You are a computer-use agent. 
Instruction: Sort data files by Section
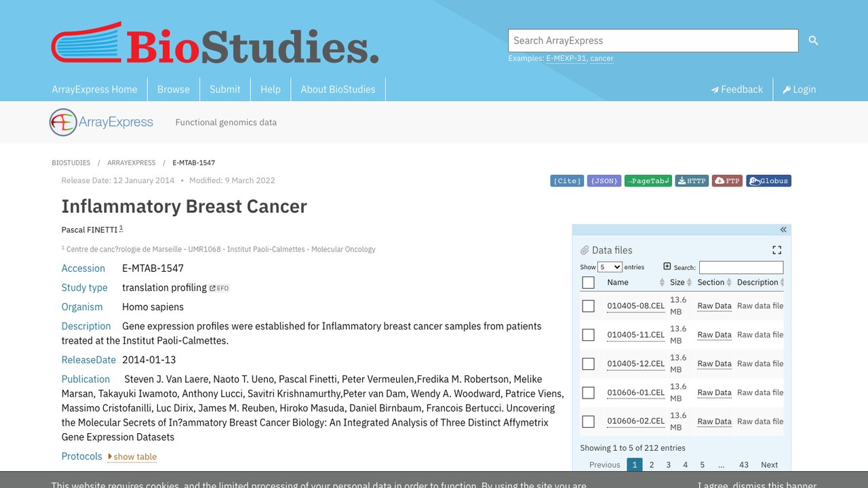pos(715,283)
